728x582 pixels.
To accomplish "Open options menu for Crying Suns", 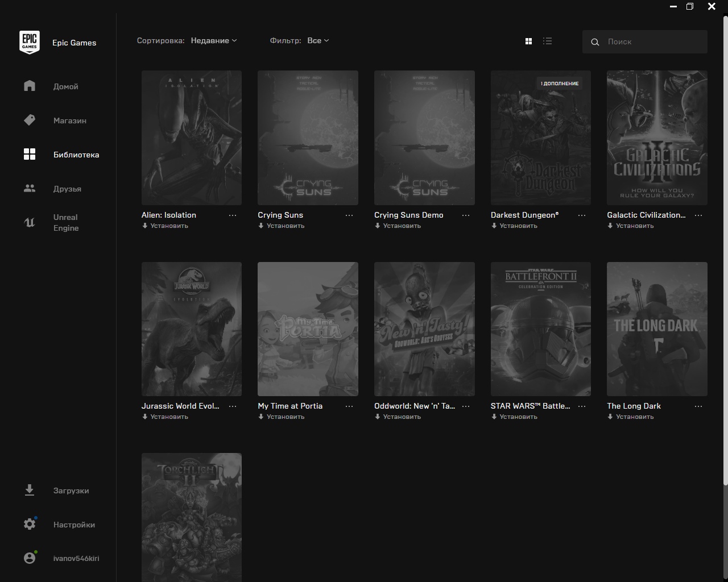I will click(x=349, y=215).
